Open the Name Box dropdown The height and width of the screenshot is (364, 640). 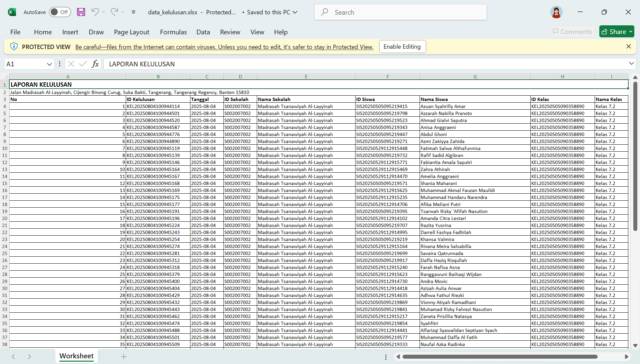click(x=49, y=64)
